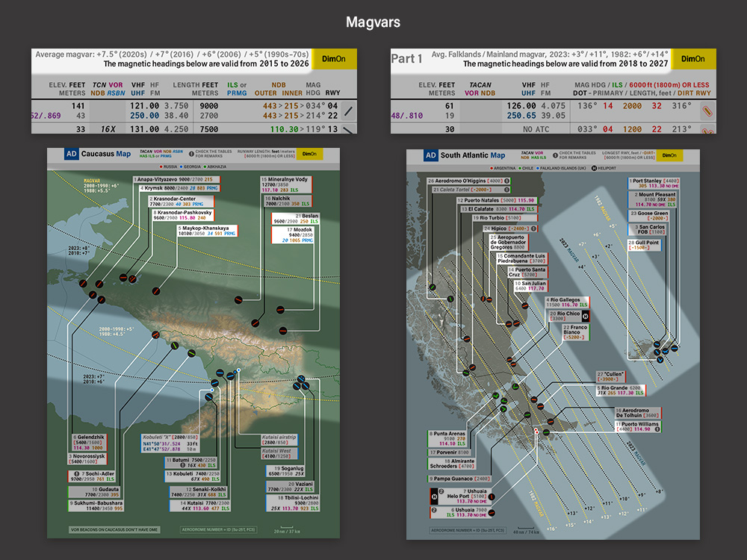Select the Rio Gallegos airfield label
The height and width of the screenshot is (560, 747).
pyautogui.click(x=567, y=302)
